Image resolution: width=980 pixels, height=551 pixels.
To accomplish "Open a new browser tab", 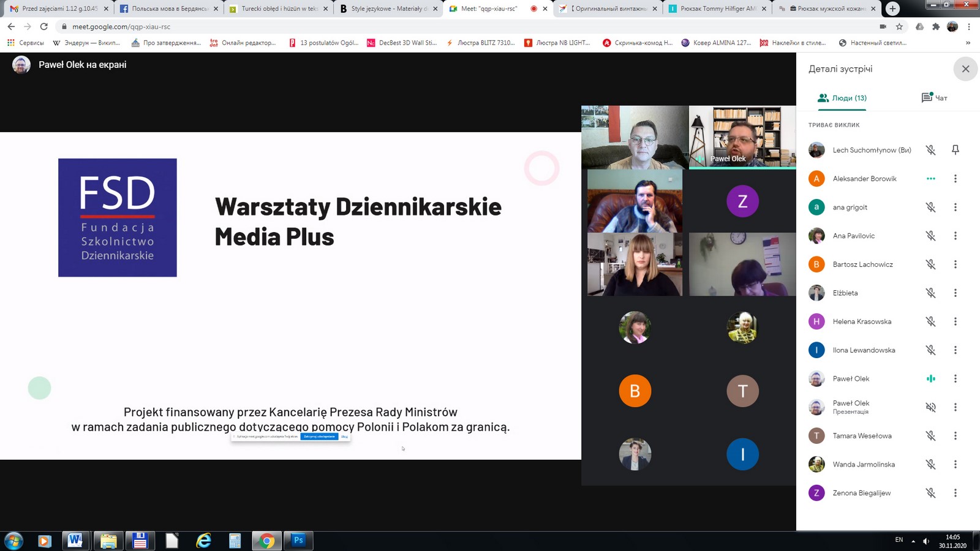I will point(892,9).
